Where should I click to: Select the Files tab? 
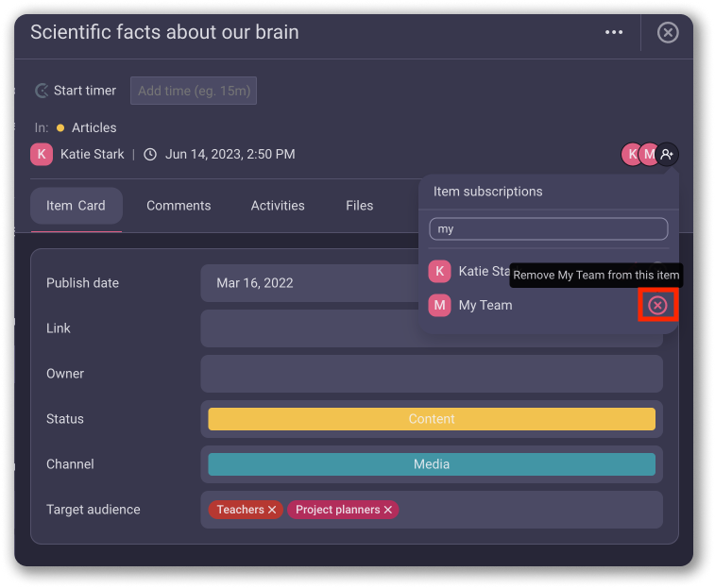click(x=359, y=206)
